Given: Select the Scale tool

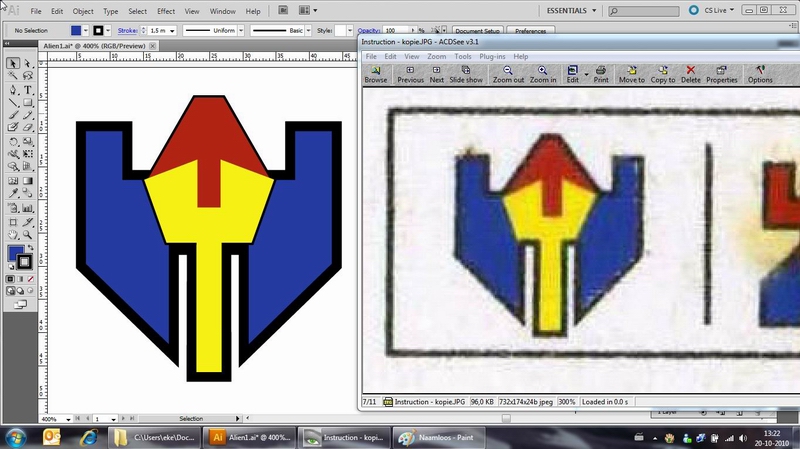Looking at the screenshot, I should 28,142.
